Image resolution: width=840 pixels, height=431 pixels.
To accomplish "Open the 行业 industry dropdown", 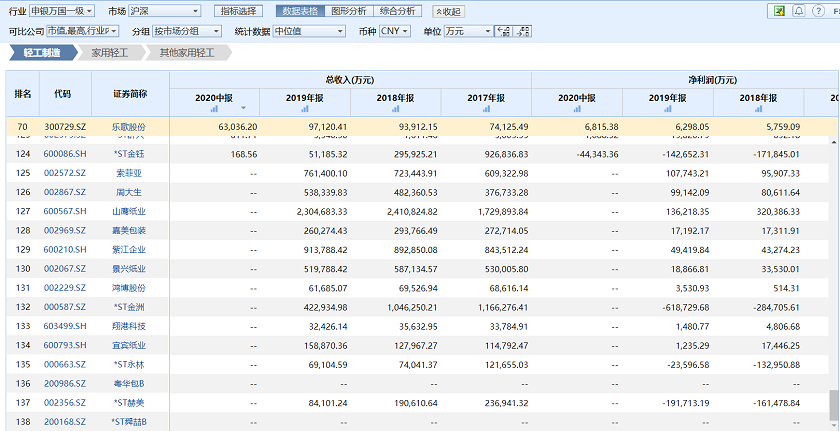I will [61, 11].
